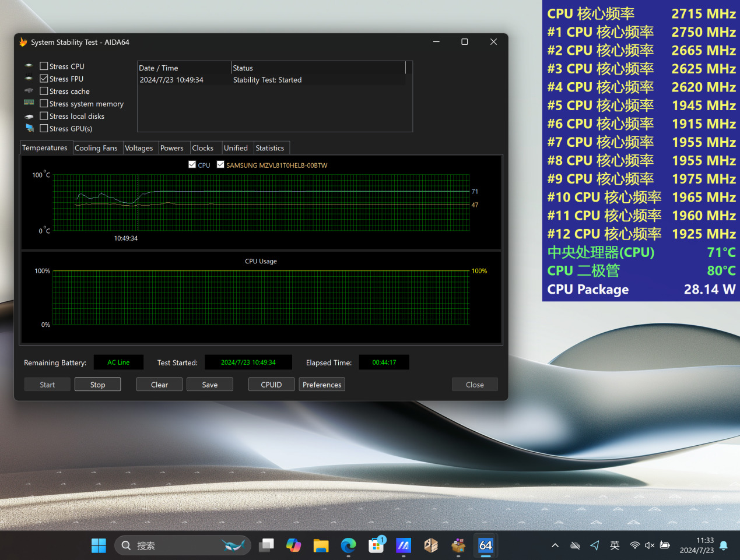
Task: Open the Statistics tab
Action: pyautogui.click(x=271, y=147)
